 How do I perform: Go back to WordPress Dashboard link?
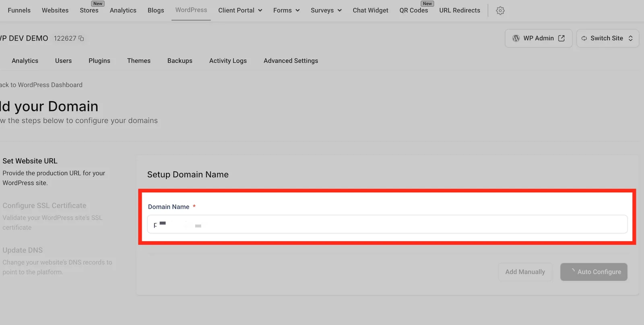tap(41, 85)
